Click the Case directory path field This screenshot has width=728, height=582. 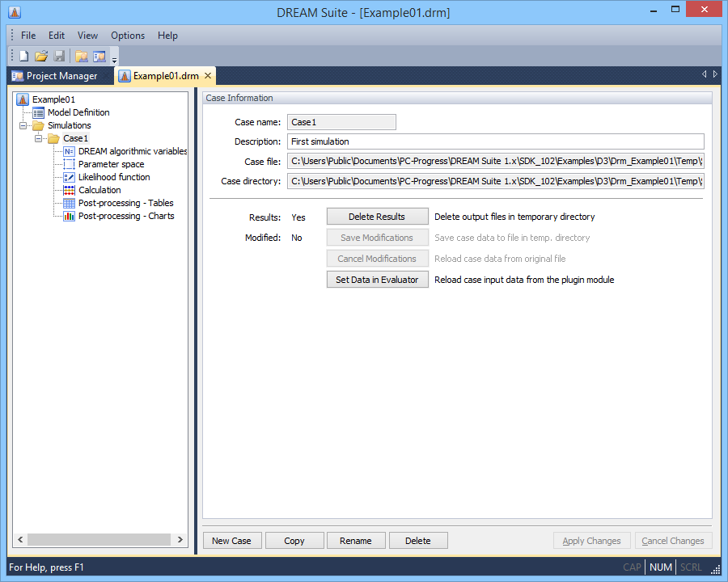pyautogui.click(x=496, y=181)
